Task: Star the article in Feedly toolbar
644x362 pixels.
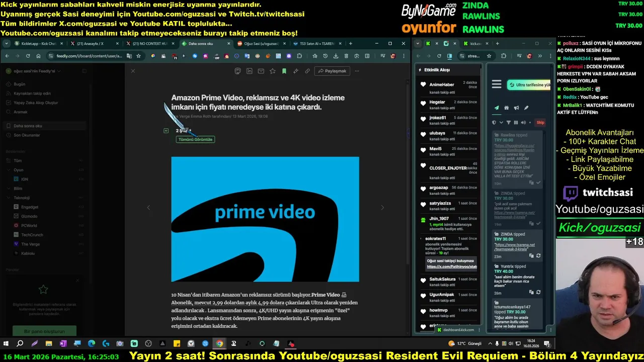Action: [x=272, y=71]
